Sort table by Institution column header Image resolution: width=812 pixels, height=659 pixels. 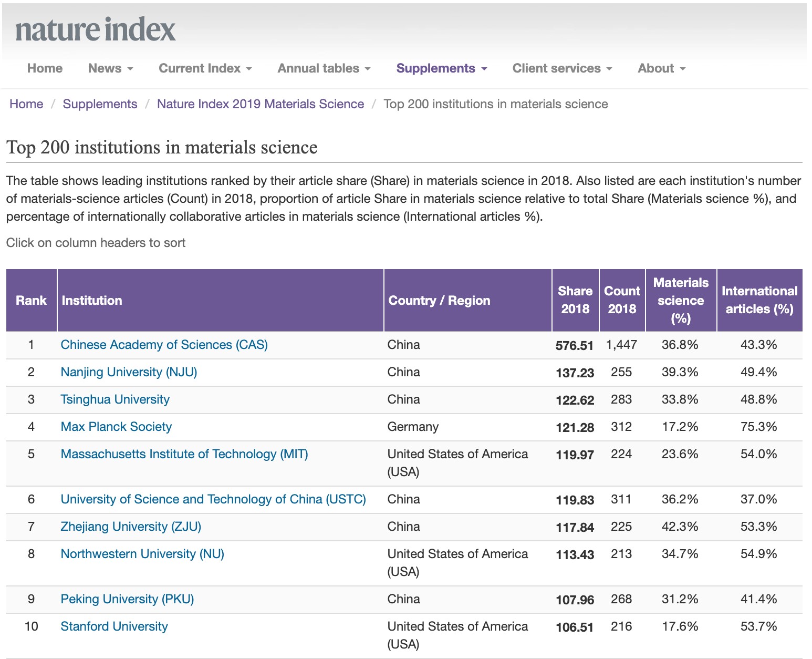click(221, 301)
